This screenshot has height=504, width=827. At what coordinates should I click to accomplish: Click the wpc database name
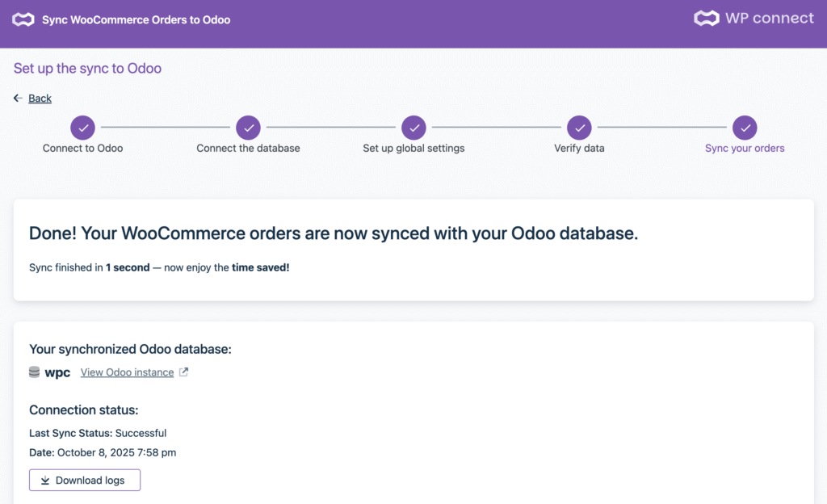(57, 372)
